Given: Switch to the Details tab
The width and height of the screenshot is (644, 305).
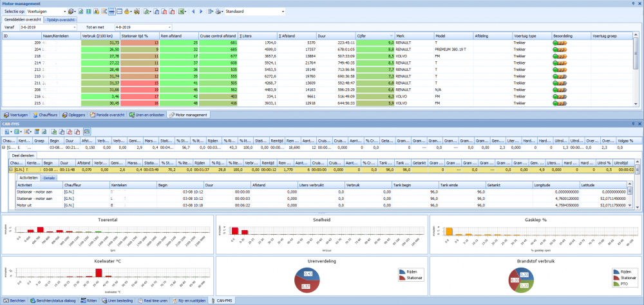Looking at the screenshot, I should click(x=50, y=177).
